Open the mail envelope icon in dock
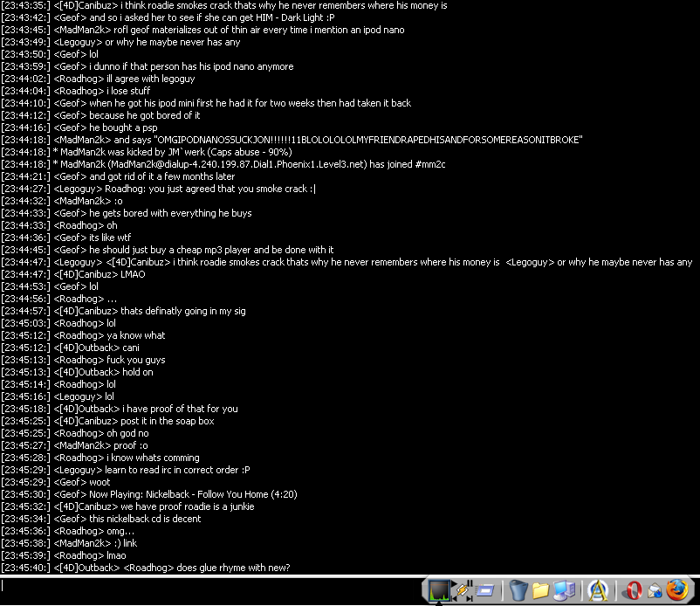Viewport: 700px width, 606px height. (654, 591)
